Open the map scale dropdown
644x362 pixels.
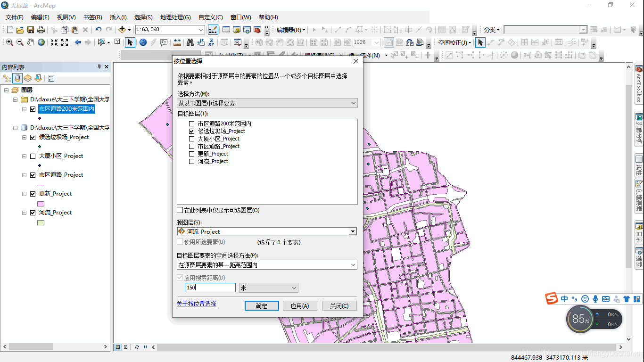tap(201, 29)
